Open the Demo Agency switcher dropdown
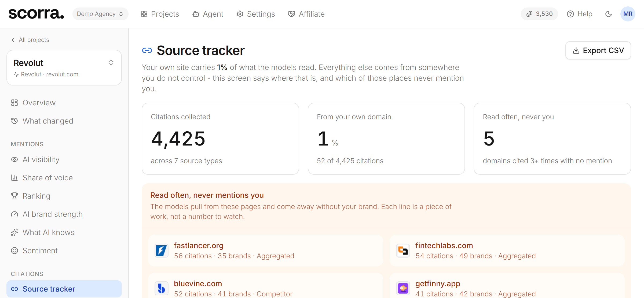The image size is (644, 298). (x=100, y=14)
